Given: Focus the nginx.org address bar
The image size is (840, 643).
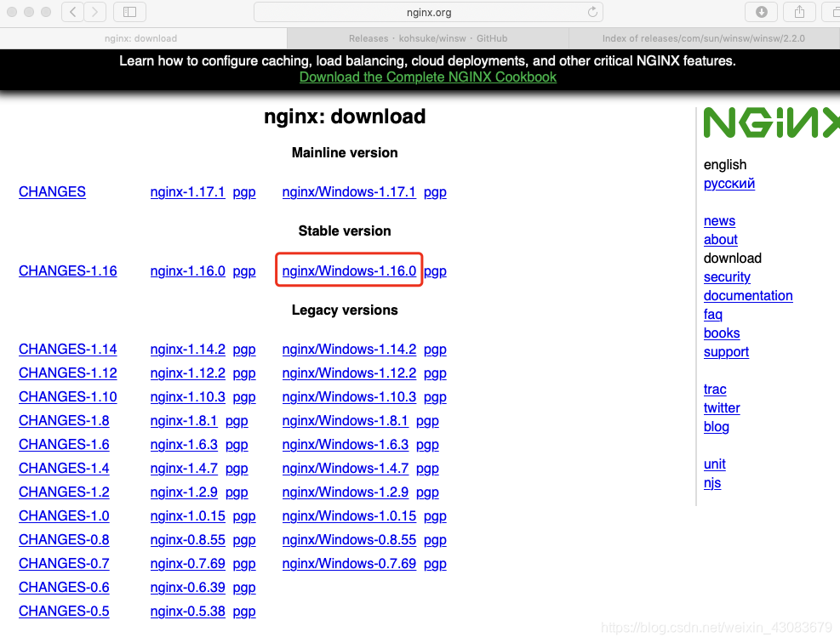Looking at the screenshot, I should [429, 12].
